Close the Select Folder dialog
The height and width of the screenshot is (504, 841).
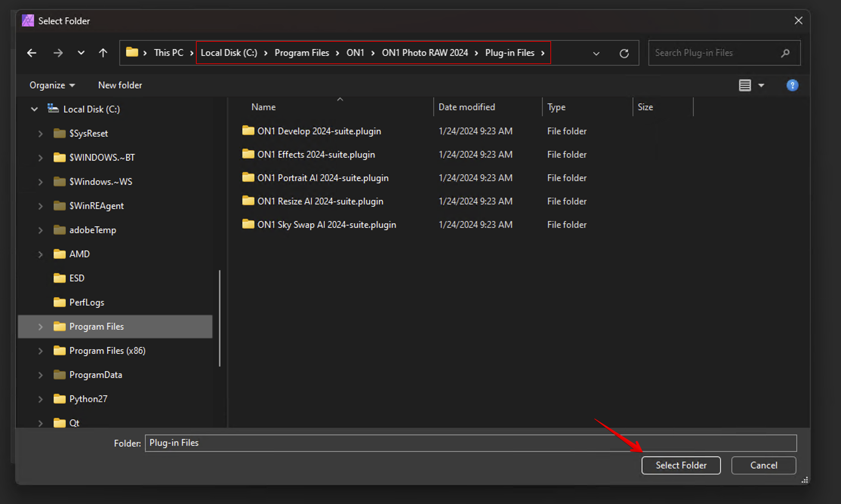(x=798, y=21)
